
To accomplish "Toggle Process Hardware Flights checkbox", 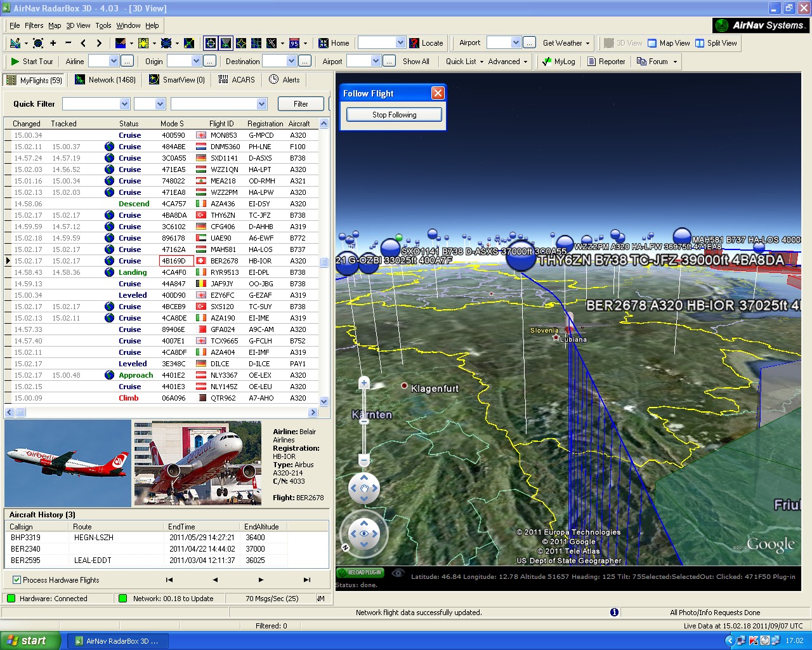I will pos(17,580).
